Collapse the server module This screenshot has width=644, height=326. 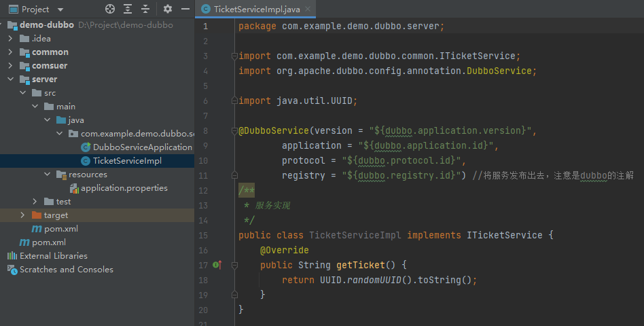[11, 79]
